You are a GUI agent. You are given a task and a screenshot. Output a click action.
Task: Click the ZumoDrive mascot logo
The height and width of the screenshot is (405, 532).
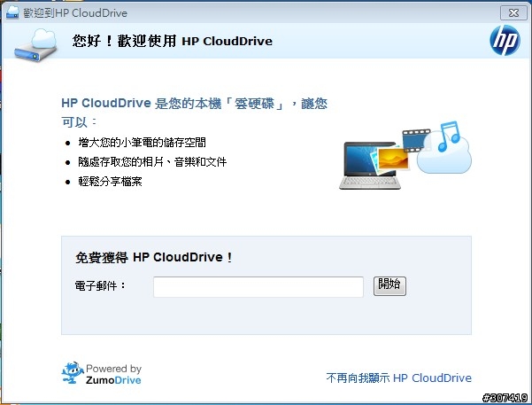tap(73, 373)
